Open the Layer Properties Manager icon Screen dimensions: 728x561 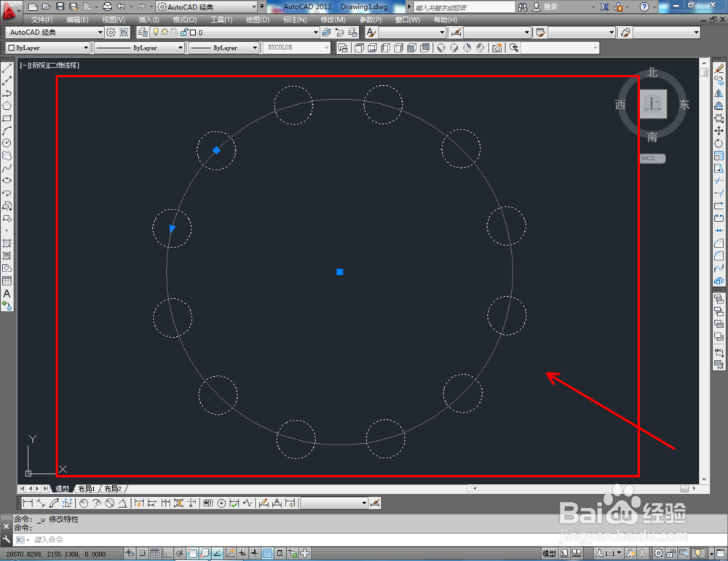coord(143,32)
